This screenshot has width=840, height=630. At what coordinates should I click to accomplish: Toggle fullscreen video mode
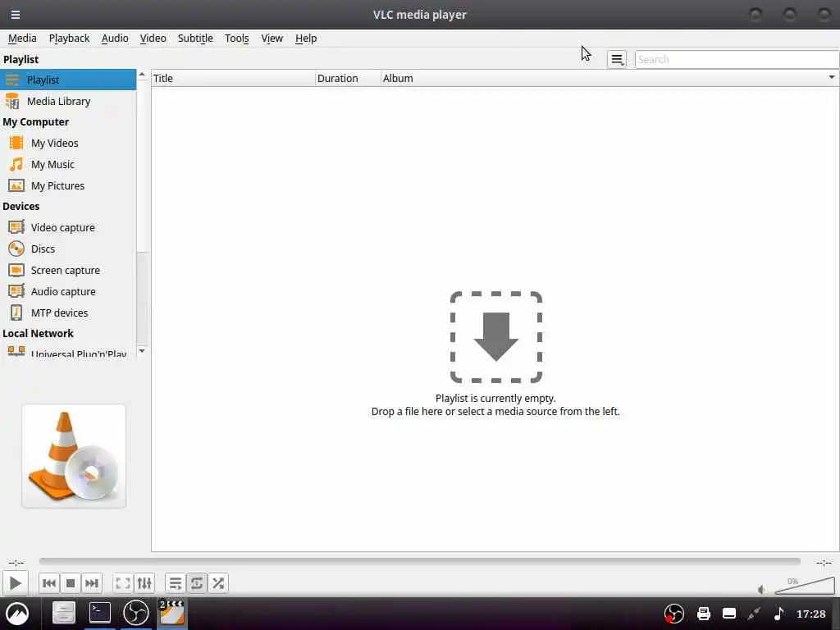pyautogui.click(x=123, y=583)
